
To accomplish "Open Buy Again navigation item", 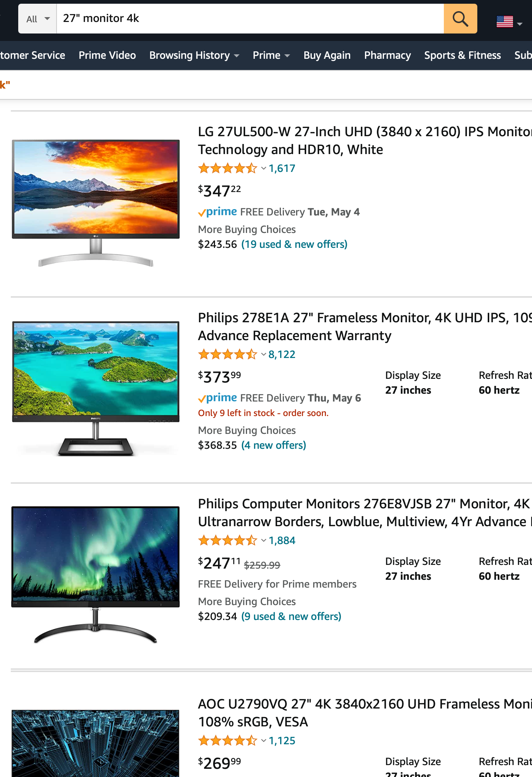I will 327,55.
